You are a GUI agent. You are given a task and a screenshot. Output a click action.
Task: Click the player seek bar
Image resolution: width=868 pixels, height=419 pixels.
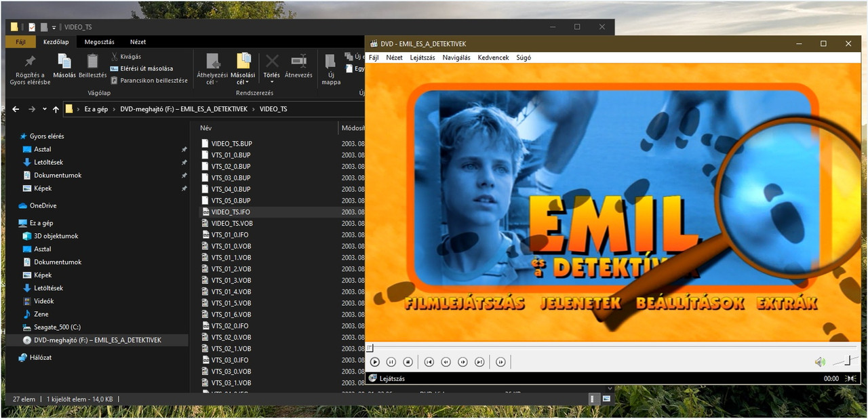click(x=613, y=348)
